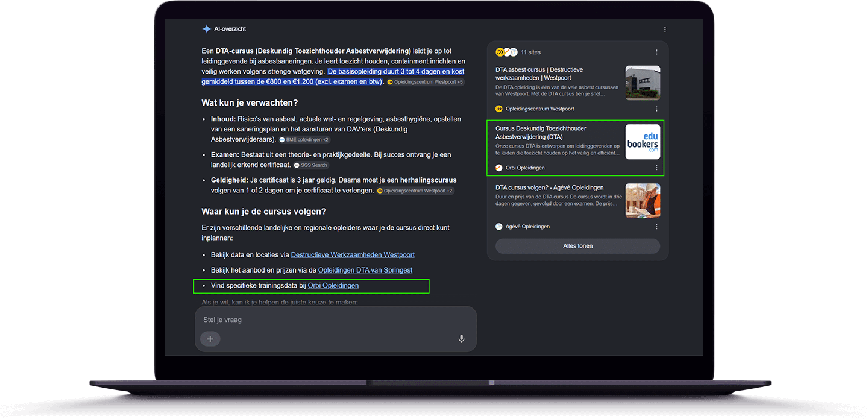Click the source name 'Orbi Opleidingen' in the second card
The image size is (868, 419).
525,168
